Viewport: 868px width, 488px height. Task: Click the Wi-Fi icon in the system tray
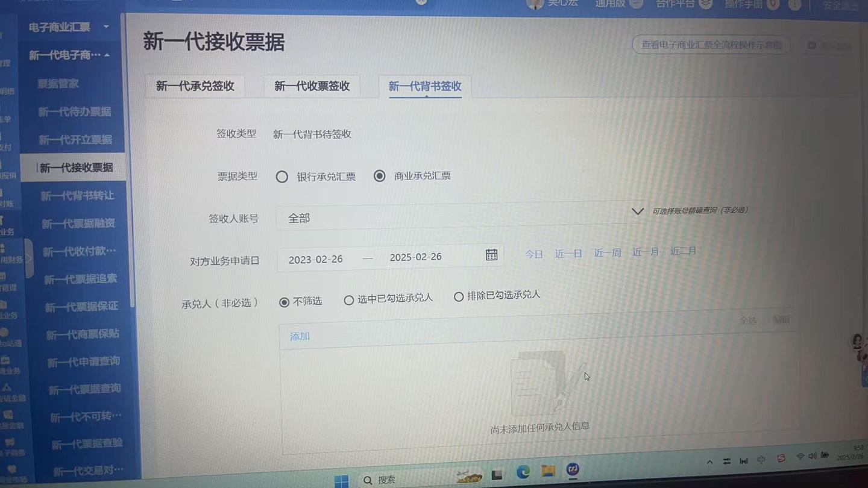(800, 457)
